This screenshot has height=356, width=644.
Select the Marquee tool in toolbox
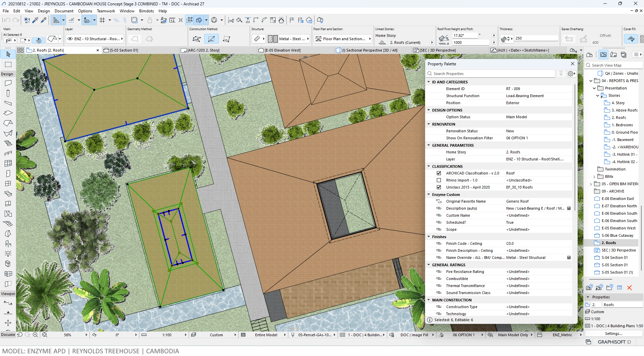(x=8, y=64)
